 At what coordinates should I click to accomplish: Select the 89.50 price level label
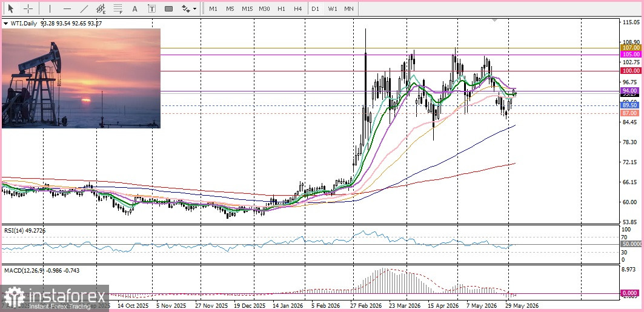click(x=631, y=105)
